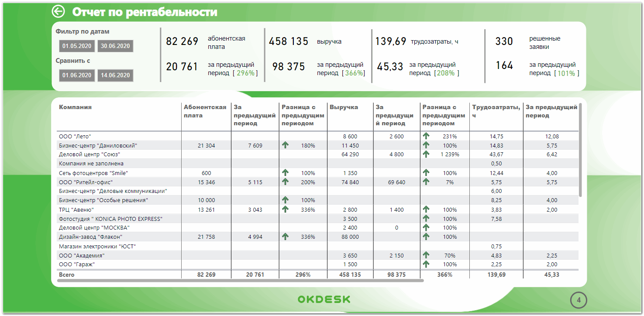Image resolution: width=644 pixels, height=316 pixels.
Task: Select row Деловой центр "Союз"
Action: pos(317,155)
